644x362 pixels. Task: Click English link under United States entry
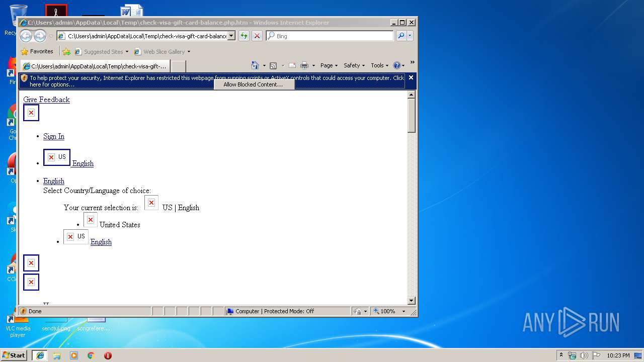(101, 242)
